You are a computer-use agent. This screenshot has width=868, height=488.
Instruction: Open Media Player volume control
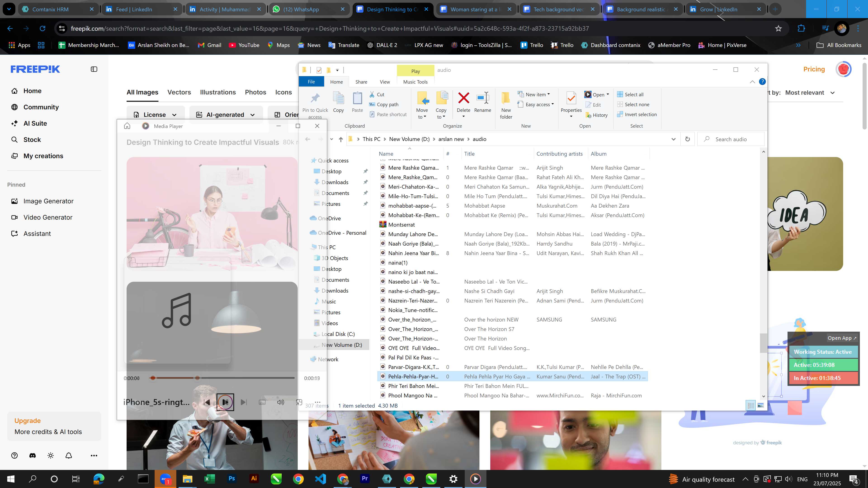pyautogui.click(x=280, y=402)
